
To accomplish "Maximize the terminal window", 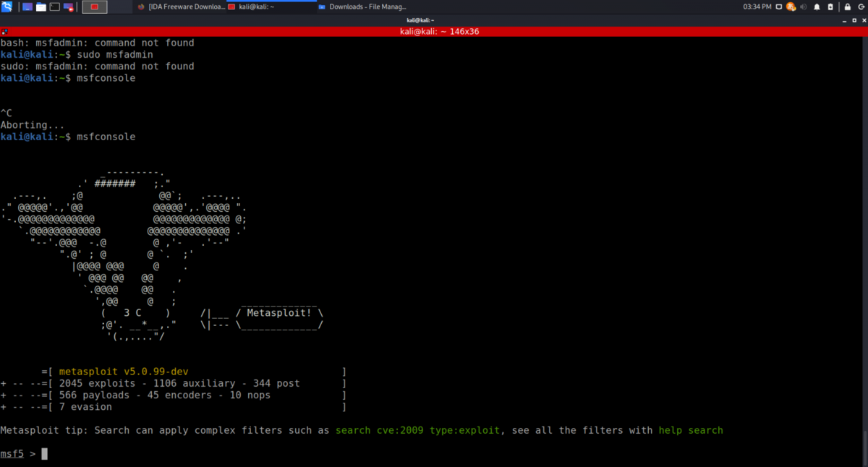I will click(854, 20).
